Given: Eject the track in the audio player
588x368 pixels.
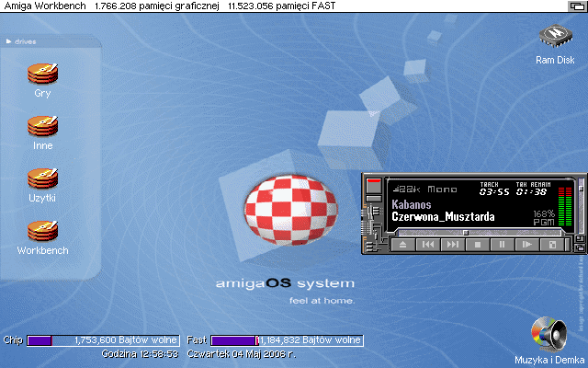Looking at the screenshot, I should [x=402, y=245].
